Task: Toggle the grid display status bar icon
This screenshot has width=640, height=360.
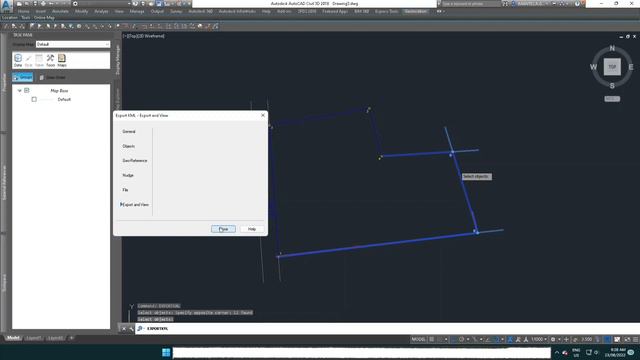Action: [x=432, y=340]
